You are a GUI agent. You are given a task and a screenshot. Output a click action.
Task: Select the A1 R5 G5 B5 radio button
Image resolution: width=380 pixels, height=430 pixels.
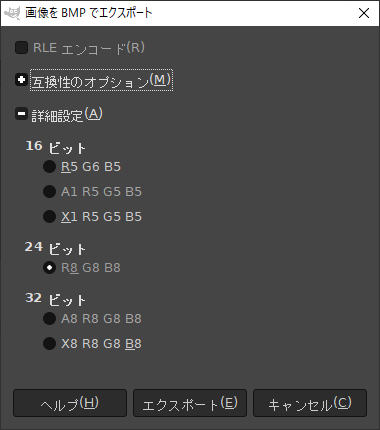(49, 191)
